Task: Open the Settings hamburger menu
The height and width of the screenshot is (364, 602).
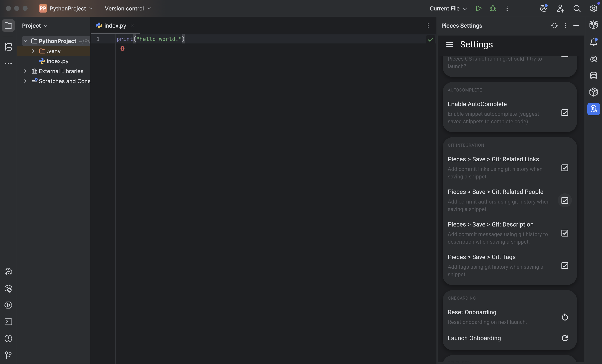Action: pos(450,45)
